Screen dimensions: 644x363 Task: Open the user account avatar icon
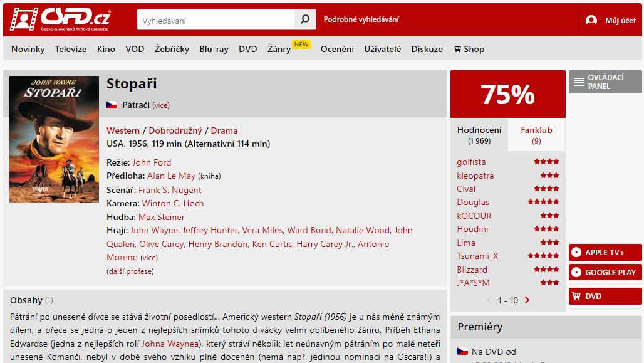[x=591, y=20]
